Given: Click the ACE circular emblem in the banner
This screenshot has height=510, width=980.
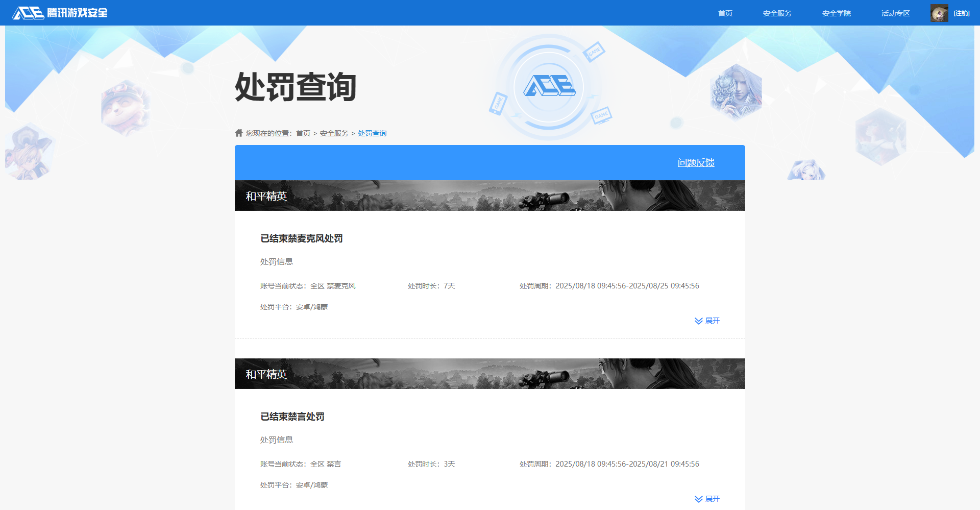Looking at the screenshot, I should (x=549, y=87).
